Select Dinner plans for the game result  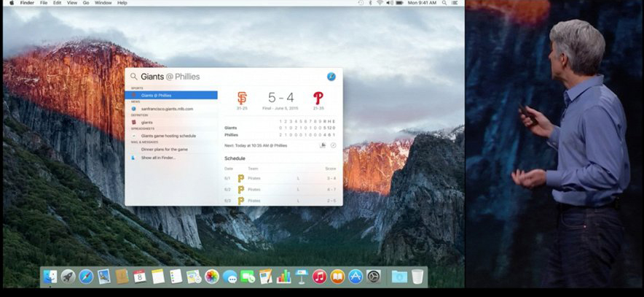click(x=171, y=150)
